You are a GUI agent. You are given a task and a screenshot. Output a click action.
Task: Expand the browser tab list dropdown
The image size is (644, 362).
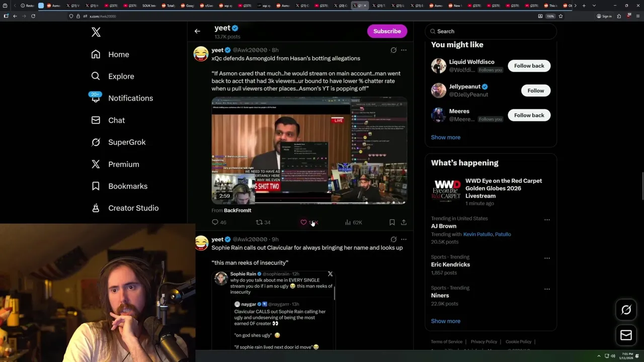point(594,6)
